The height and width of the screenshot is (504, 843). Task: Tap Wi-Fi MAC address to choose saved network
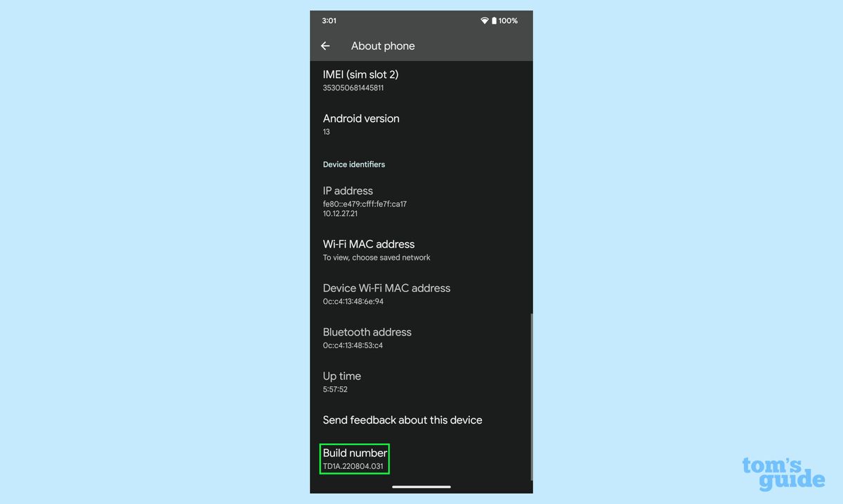tap(367, 249)
